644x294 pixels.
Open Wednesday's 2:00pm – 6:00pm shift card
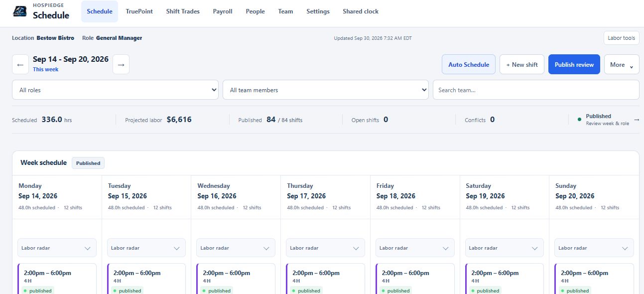pos(236,279)
